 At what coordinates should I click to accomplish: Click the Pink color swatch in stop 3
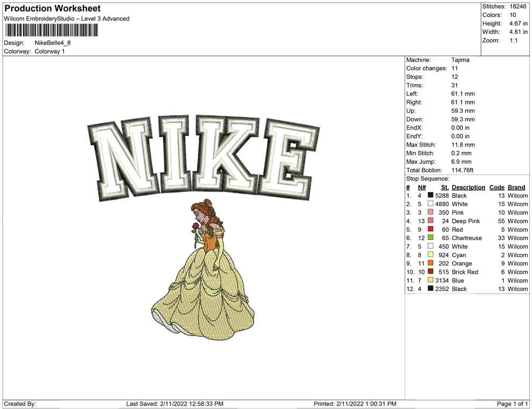pos(430,212)
